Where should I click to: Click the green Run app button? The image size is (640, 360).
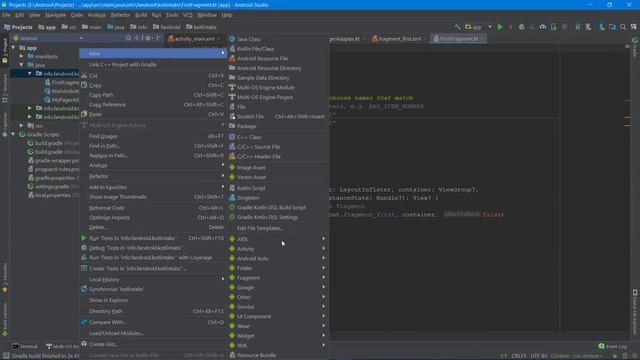[500, 27]
